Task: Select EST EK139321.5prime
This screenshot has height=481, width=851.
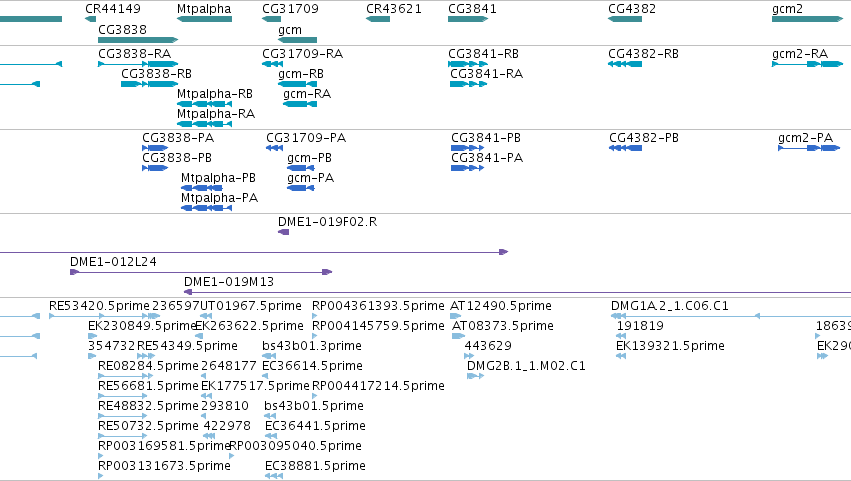Action: [670, 346]
